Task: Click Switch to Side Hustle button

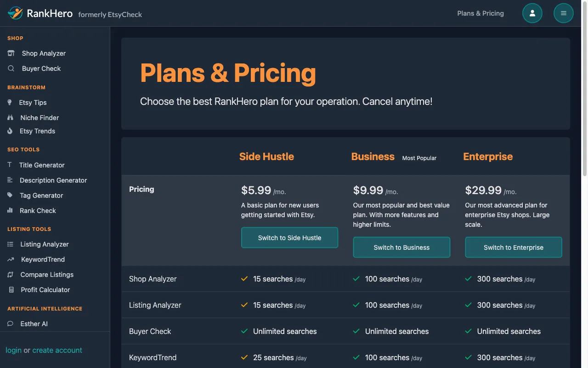Action: click(289, 238)
